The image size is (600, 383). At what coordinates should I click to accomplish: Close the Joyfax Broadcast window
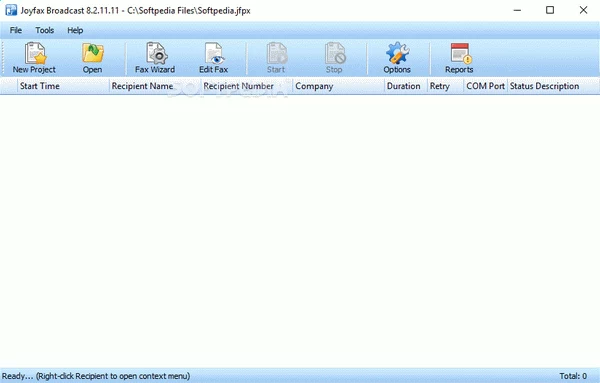pyautogui.click(x=583, y=10)
